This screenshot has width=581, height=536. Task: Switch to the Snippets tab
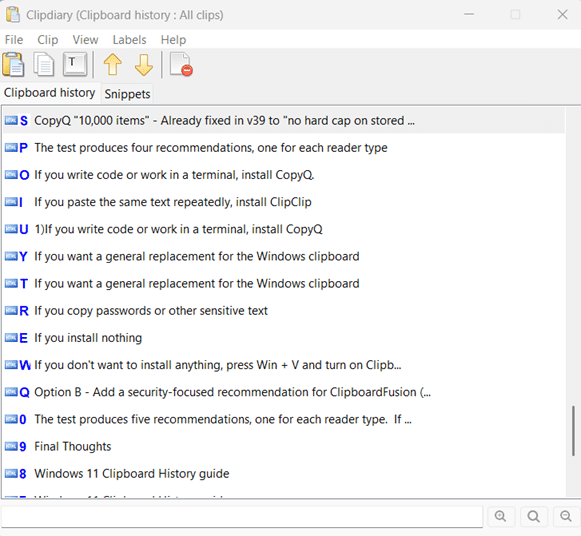pos(127,94)
